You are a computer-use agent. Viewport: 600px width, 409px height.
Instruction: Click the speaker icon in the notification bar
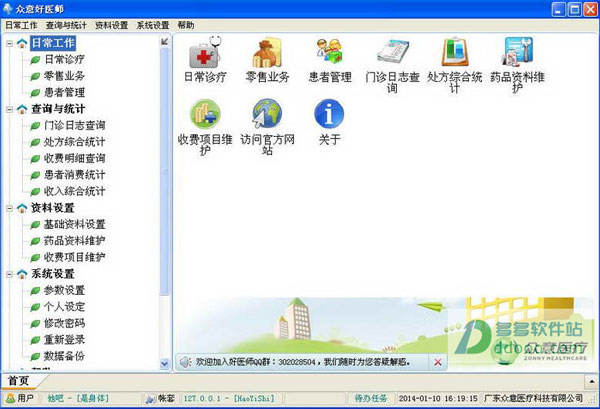(186, 362)
